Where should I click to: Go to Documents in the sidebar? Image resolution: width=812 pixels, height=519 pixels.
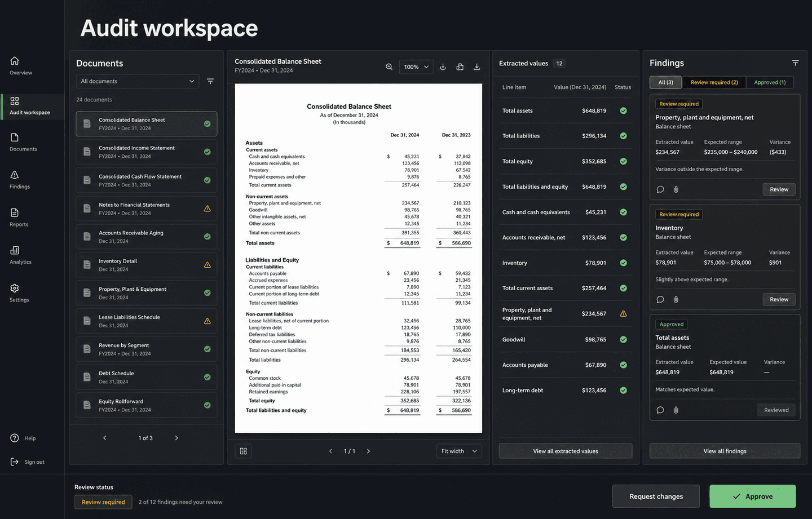pos(23,143)
